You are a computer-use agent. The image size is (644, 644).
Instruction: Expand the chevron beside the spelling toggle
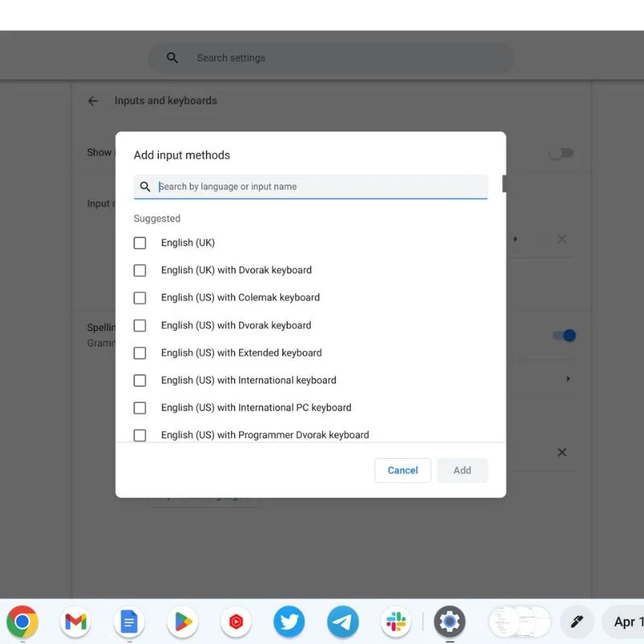568,377
